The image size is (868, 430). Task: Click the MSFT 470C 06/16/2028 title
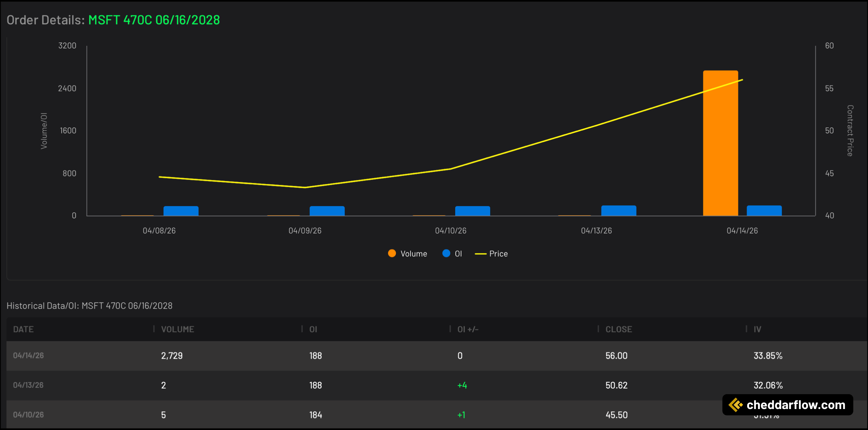click(154, 20)
